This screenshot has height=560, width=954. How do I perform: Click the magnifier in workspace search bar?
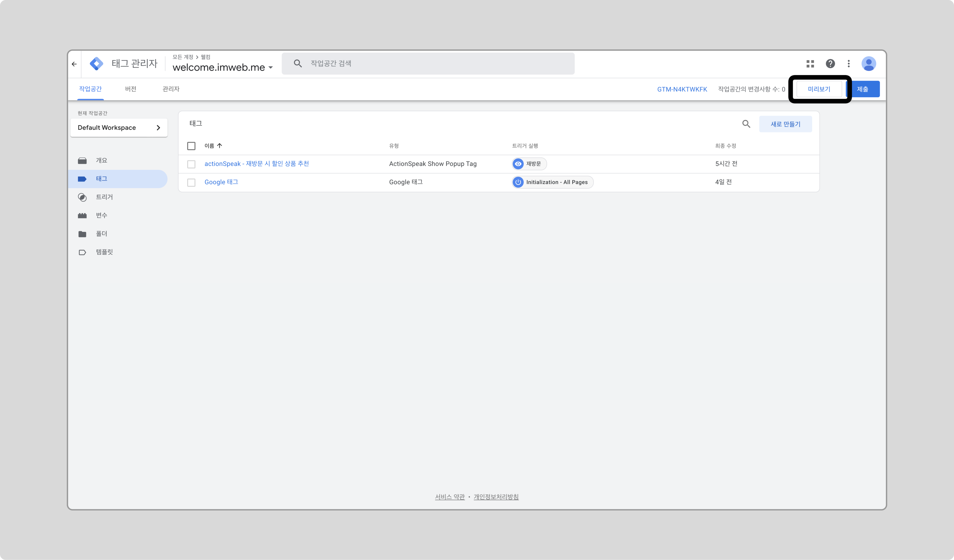[x=298, y=64]
